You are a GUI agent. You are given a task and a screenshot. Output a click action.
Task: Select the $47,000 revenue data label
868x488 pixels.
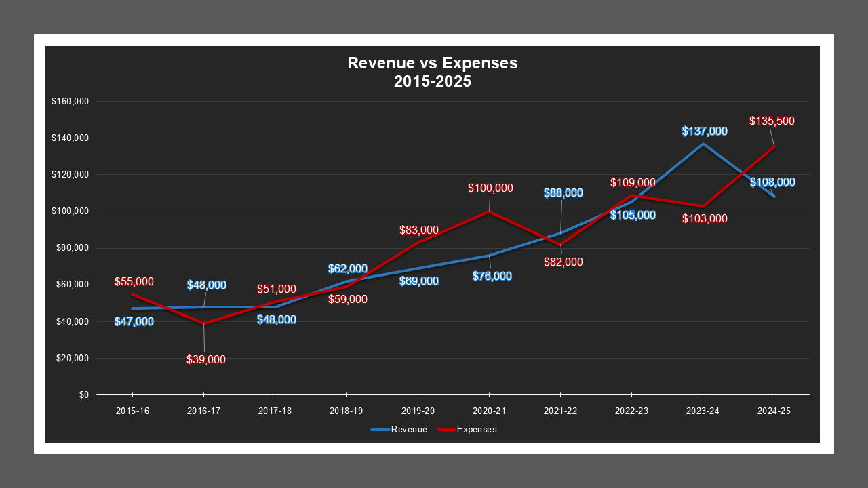click(x=134, y=322)
